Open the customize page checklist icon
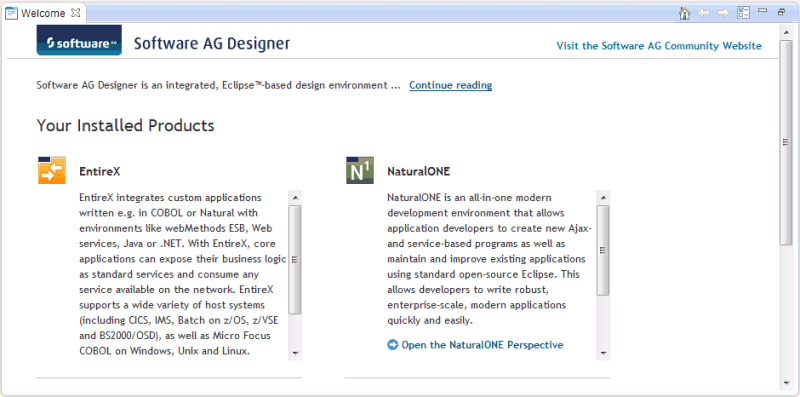Screen dimensions: 800x397 click(743, 13)
